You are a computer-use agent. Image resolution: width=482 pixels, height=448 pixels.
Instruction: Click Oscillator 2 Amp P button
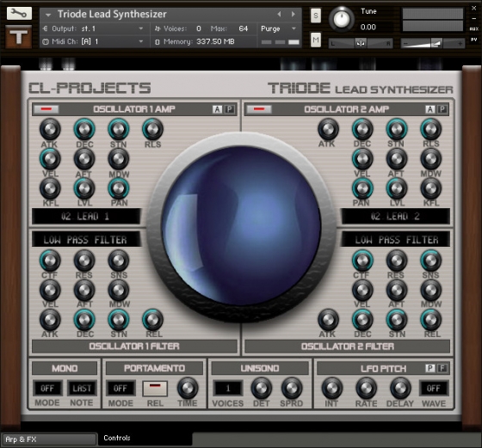click(442, 109)
